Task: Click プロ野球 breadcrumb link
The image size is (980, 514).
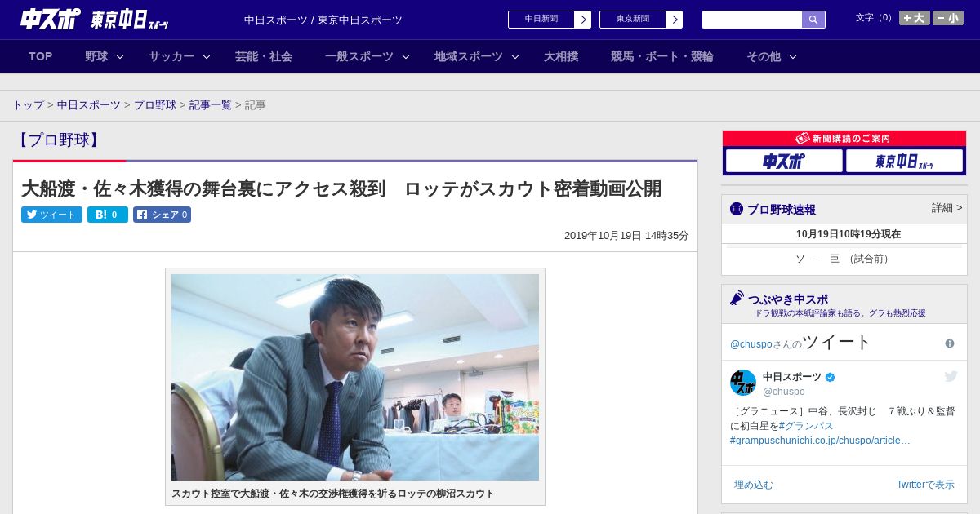Action: (155, 105)
